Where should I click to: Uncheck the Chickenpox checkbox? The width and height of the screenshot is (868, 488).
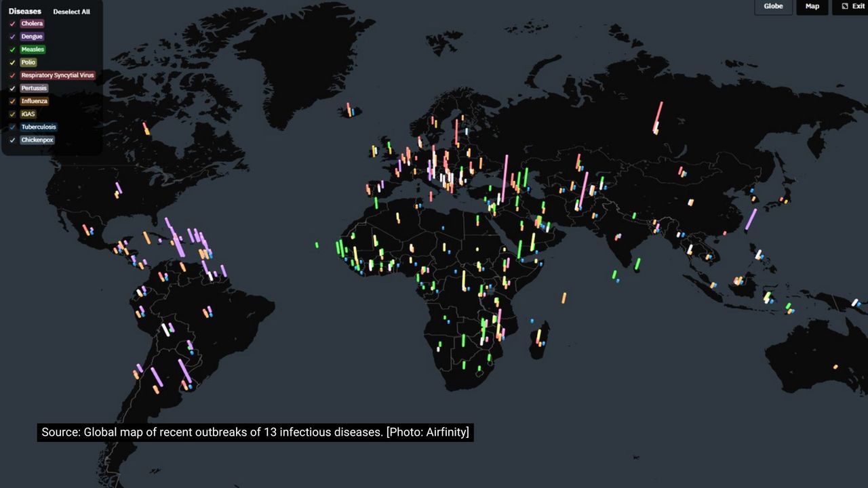[12, 140]
